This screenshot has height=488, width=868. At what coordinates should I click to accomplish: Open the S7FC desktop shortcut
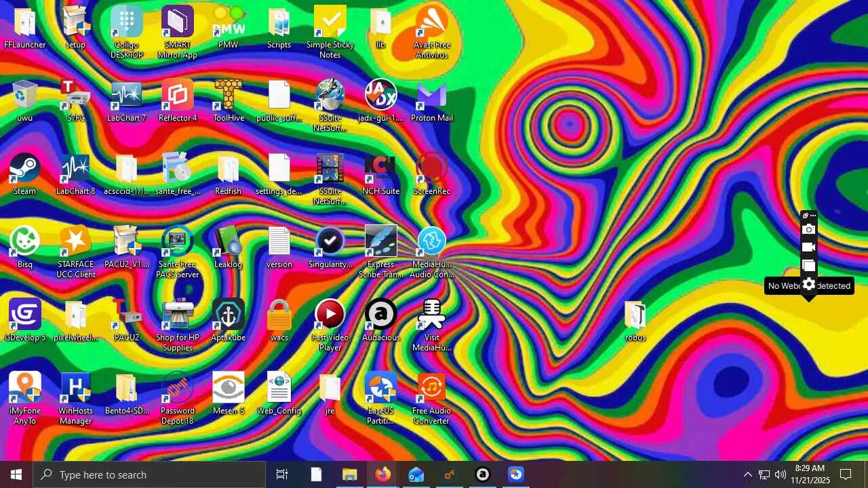(76, 101)
